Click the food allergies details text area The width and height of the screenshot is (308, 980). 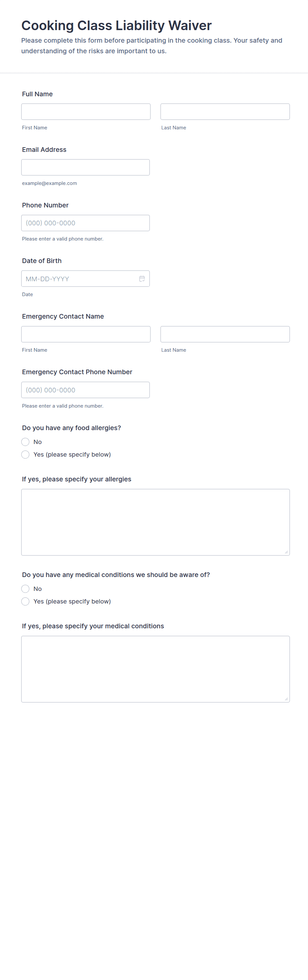pos(155,522)
